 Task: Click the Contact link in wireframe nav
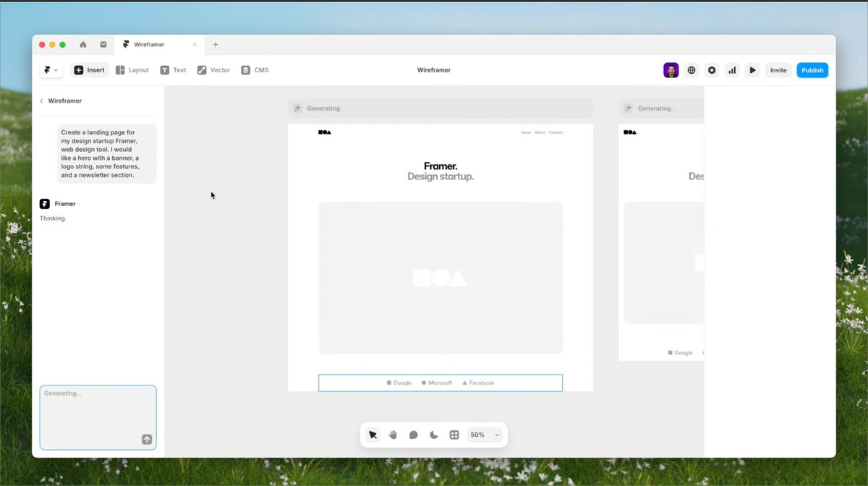tap(556, 132)
